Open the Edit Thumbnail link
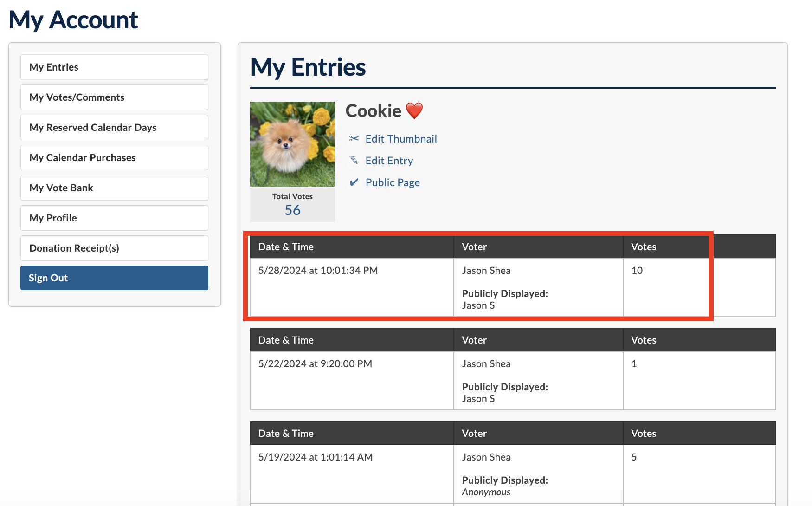The height and width of the screenshot is (506, 812). [401, 139]
